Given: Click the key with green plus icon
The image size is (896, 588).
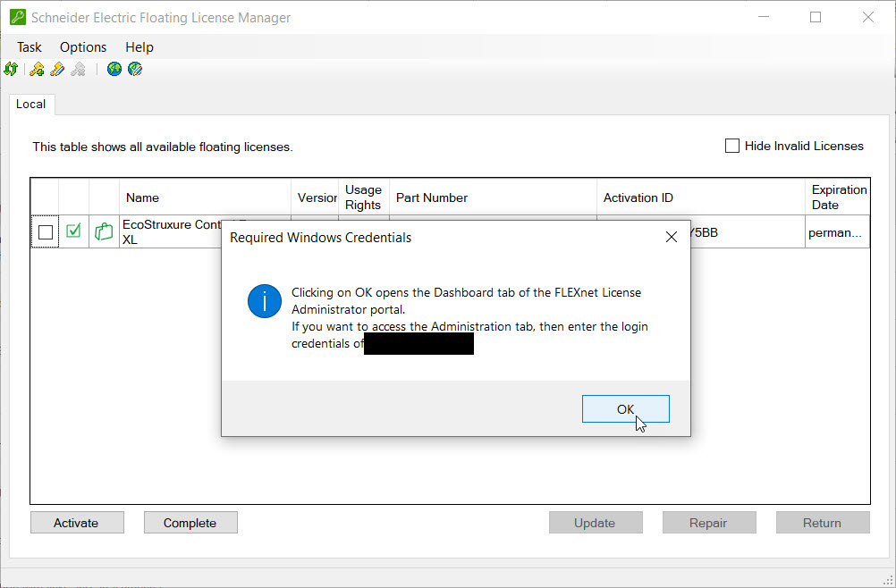Looking at the screenshot, I should click(37, 69).
